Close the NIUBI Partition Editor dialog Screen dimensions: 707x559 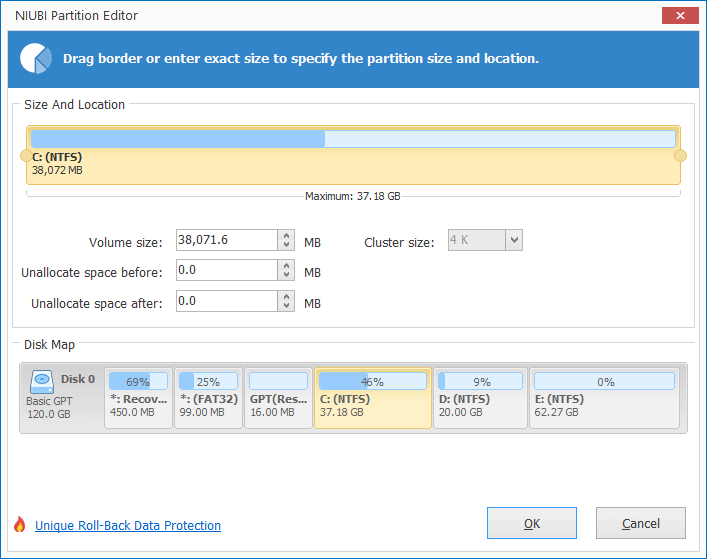click(x=680, y=16)
